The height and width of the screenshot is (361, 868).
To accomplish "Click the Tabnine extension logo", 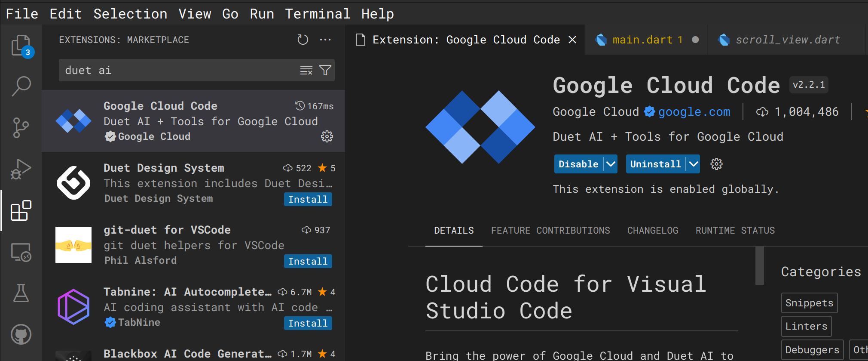I will (73, 306).
